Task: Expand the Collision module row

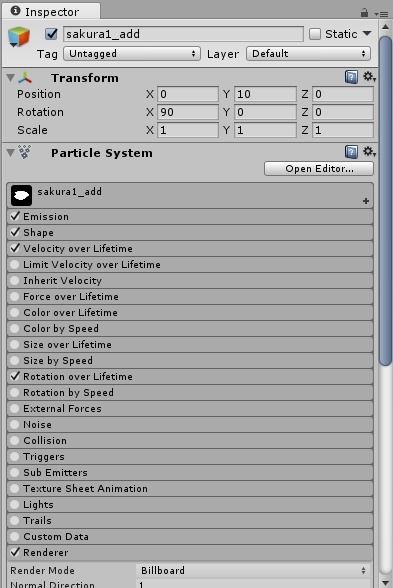Action: 190,441
